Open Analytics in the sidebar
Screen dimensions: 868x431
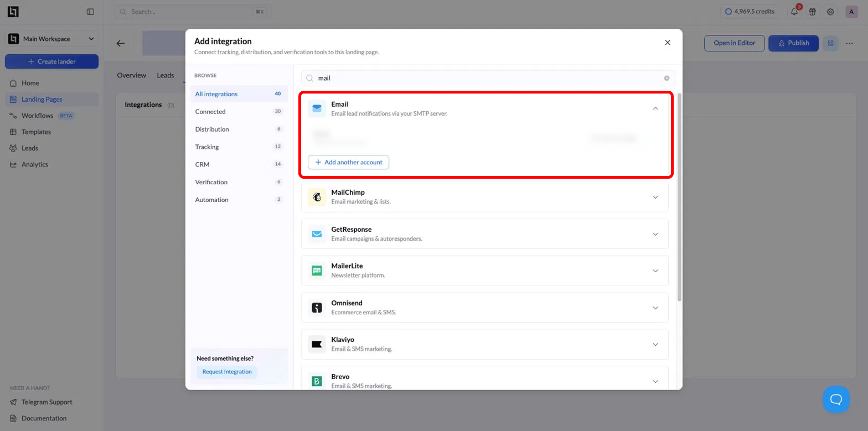coord(51,164)
